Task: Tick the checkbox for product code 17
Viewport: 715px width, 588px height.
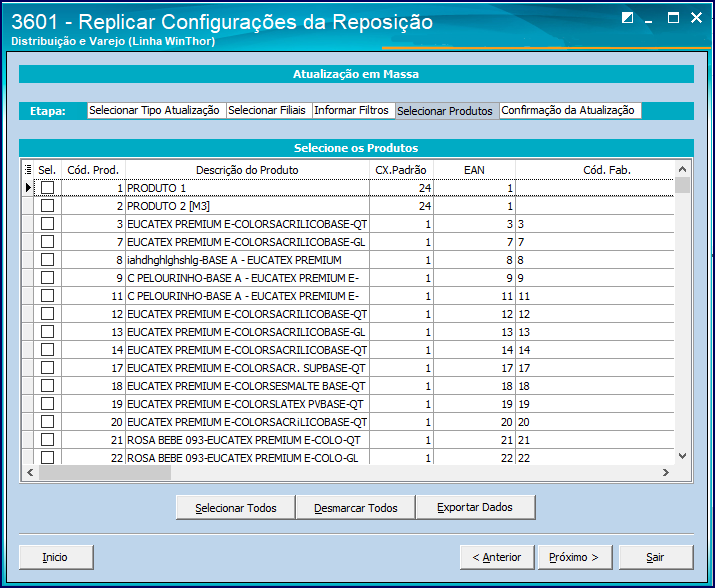Action: pos(47,368)
